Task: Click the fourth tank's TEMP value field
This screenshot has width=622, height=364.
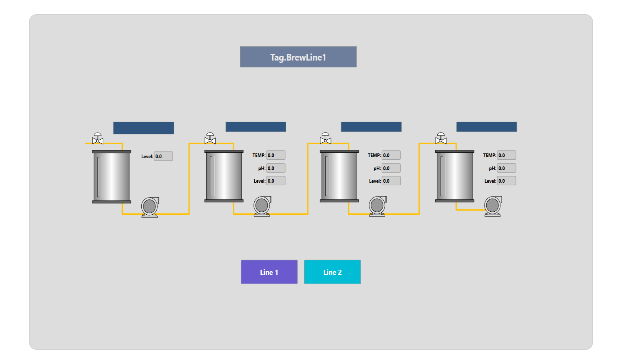Action: 506,155
